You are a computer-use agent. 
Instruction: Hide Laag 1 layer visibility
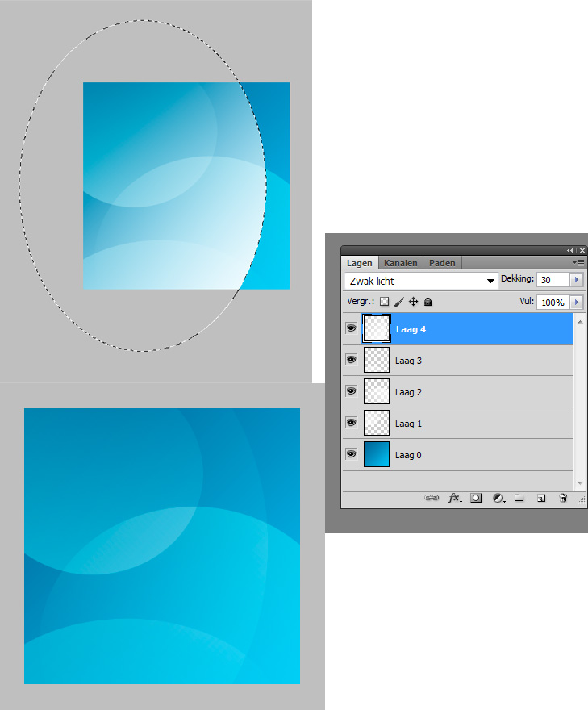351,423
